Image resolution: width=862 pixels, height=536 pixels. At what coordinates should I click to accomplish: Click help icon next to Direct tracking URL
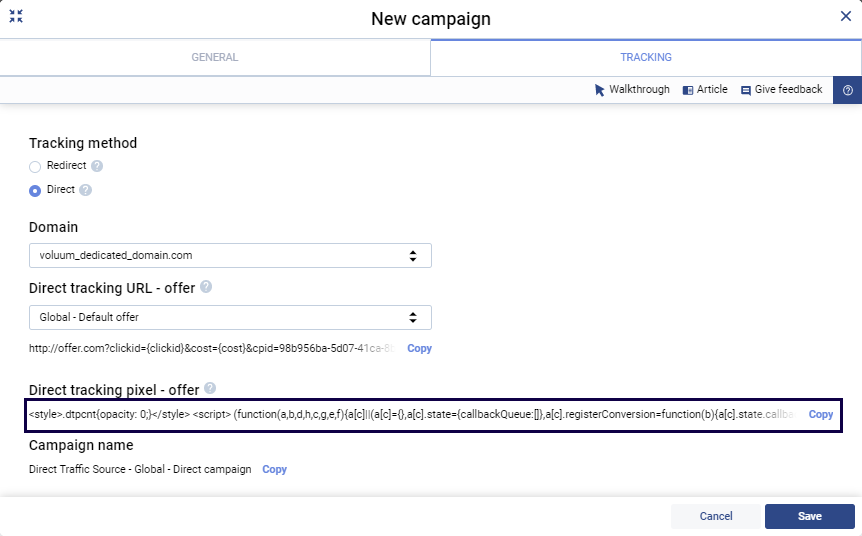206,287
